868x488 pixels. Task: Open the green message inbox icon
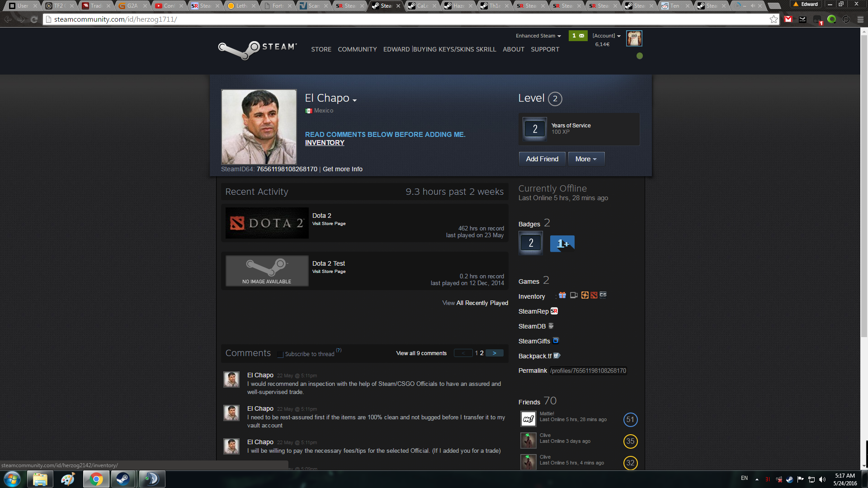pos(578,36)
